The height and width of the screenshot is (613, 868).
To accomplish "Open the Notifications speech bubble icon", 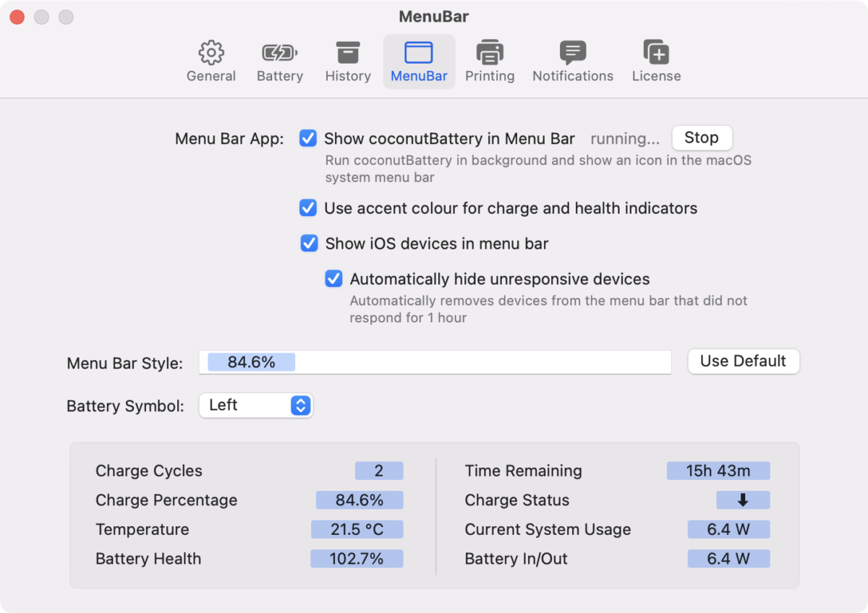I will click(x=573, y=53).
